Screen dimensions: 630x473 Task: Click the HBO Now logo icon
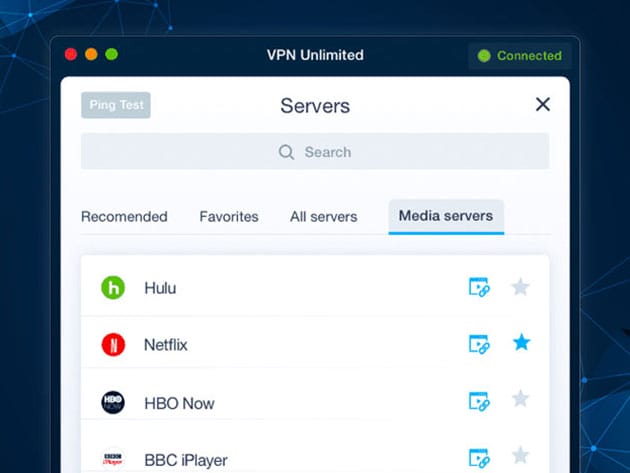point(113,403)
